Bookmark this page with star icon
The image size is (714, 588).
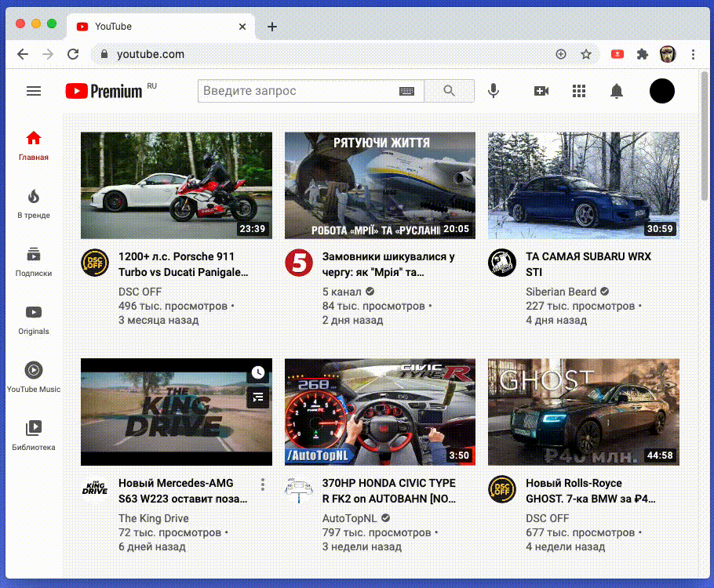pos(586,54)
